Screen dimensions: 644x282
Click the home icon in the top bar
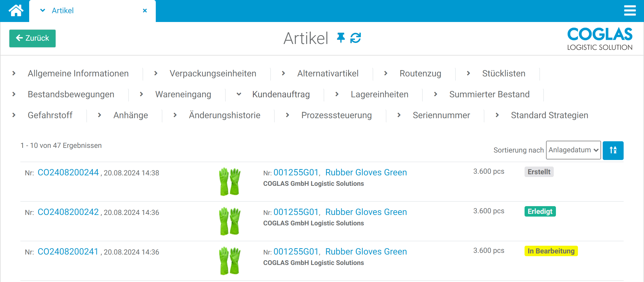(15, 10)
